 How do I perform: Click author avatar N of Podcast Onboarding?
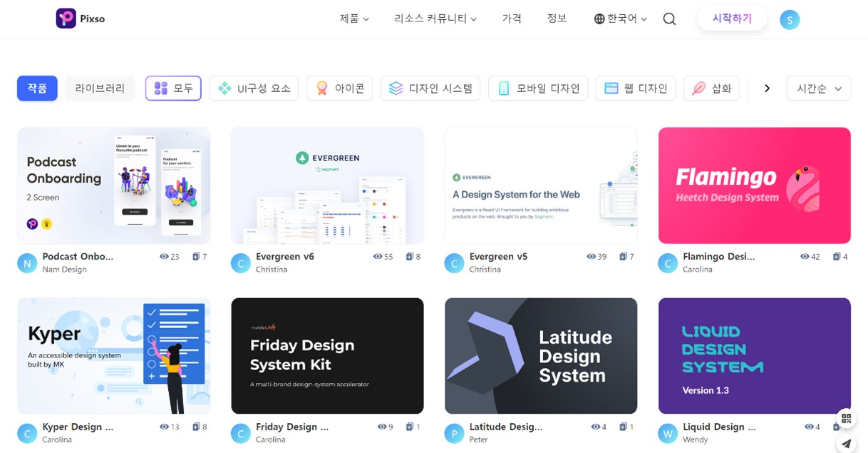27,263
